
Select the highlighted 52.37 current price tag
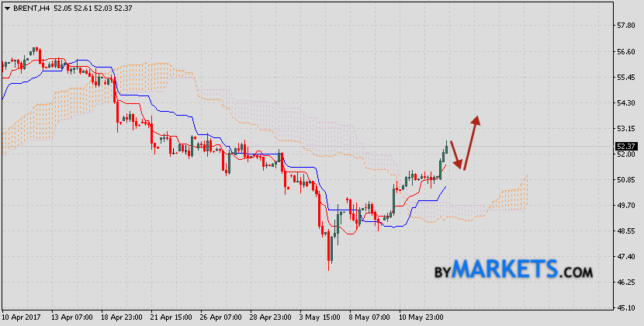[x=626, y=146]
